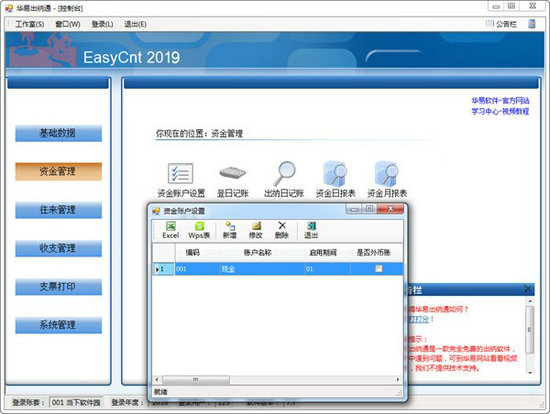Viewport: 550px width, 414px height.
Task: Open the 华易软件-官方网站 link
Action: click(500, 101)
